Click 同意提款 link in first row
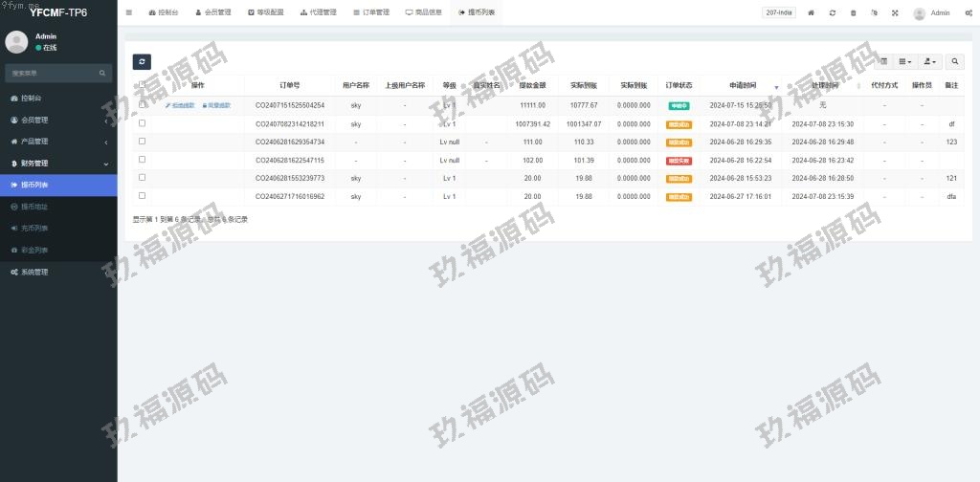 point(216,105)
